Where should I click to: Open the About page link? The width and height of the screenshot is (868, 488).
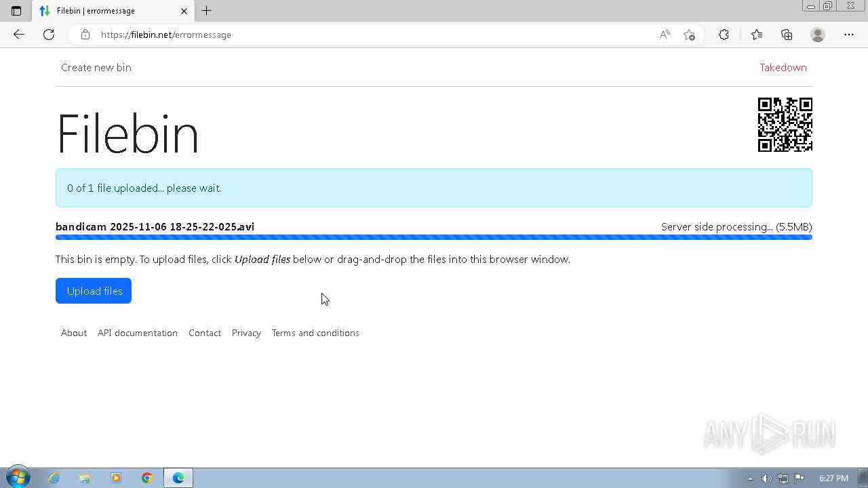point(74,333)
